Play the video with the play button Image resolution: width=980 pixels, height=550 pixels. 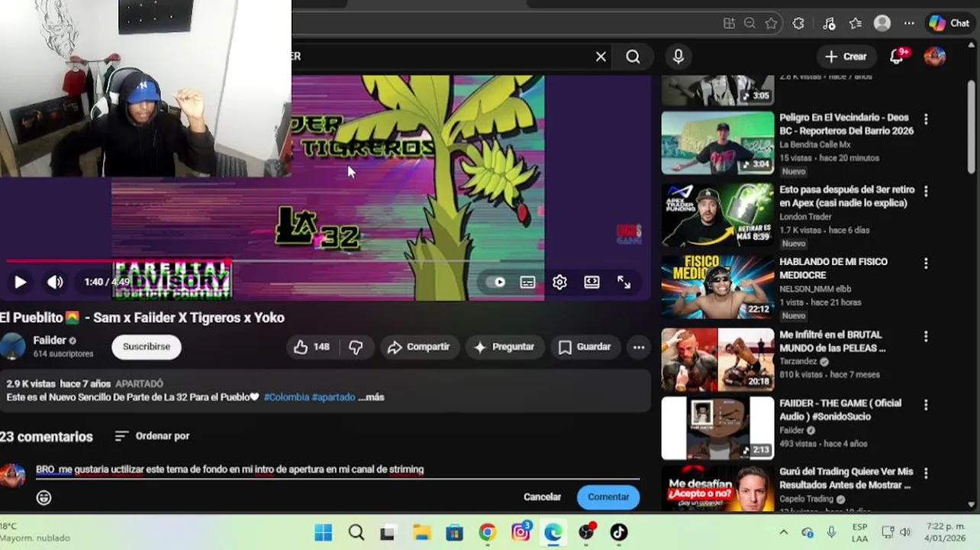[21, 282]
